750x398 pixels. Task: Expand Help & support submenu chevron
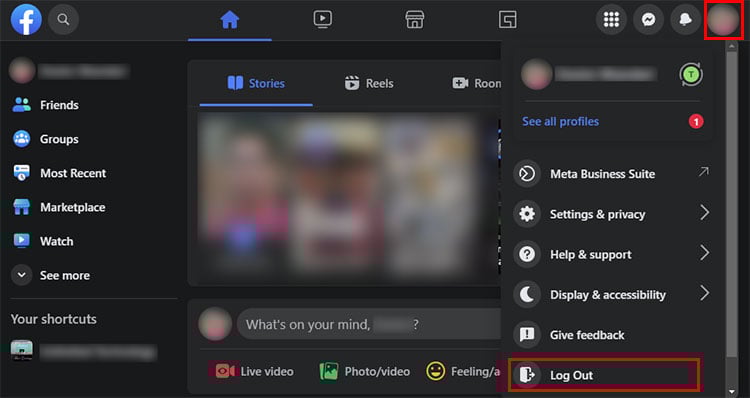[x=705, y=253]
